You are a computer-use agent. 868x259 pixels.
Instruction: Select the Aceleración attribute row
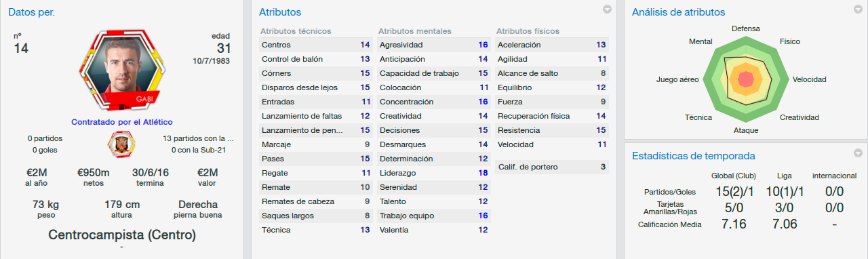tap(552, 45)
